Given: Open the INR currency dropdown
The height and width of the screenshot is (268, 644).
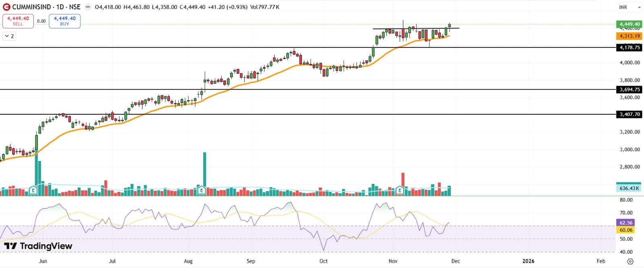Looking at the screenshot, I should tap(630, 7).
